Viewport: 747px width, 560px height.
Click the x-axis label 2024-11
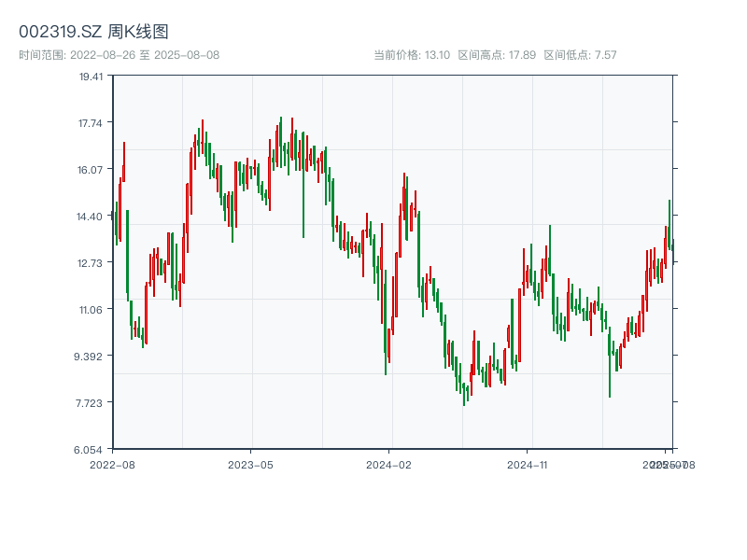(x=527, y=465)
